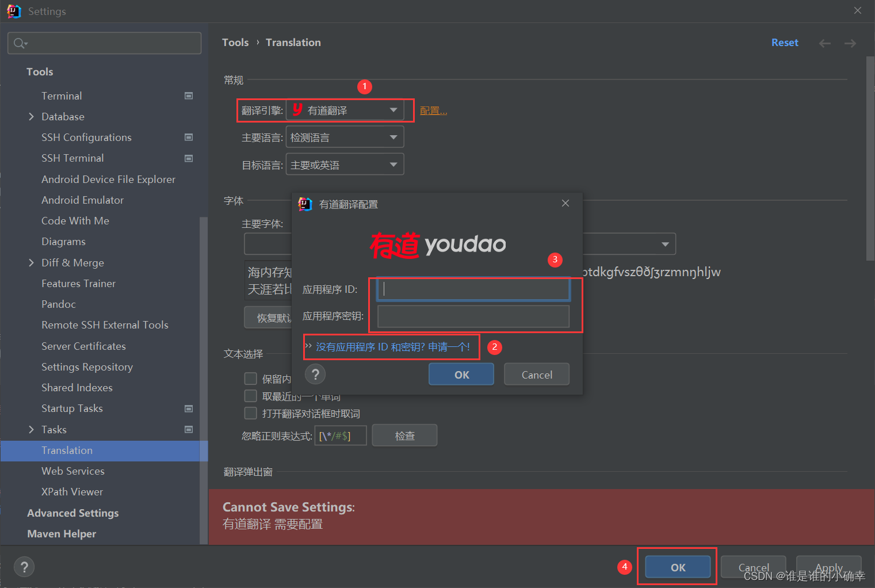Click the Settings window Cancel button
Viewport: 875px width, 588px height.
click(753, 567)
